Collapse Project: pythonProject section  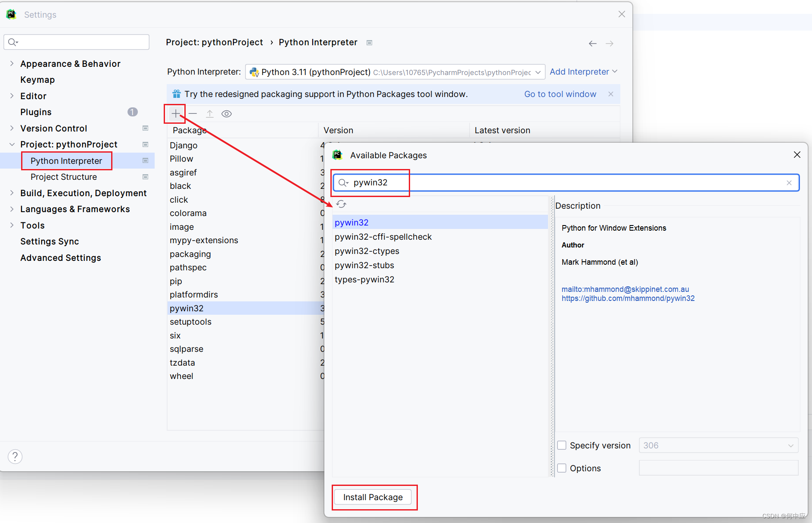point(12,144)
